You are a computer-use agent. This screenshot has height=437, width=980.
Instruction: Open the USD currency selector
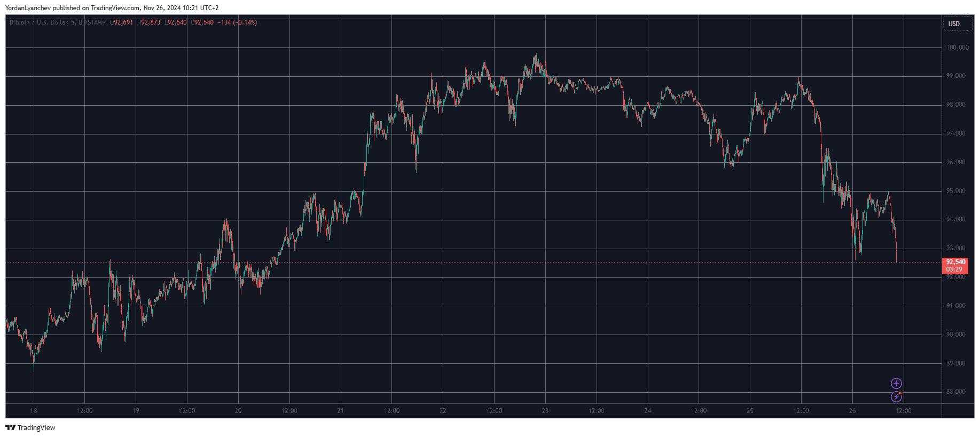(x=958, y=24)
